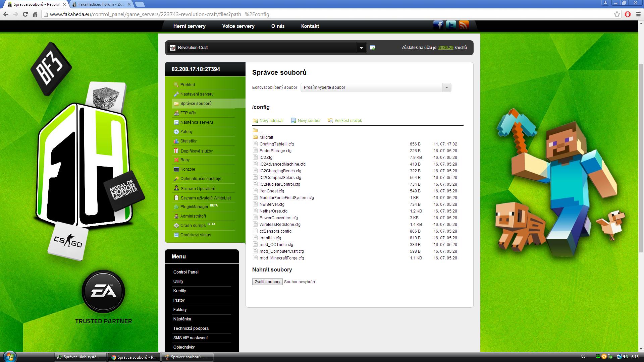Click Zvolit soubory upload button
This screenshot has width=644, height=362.
click(267, 282)
